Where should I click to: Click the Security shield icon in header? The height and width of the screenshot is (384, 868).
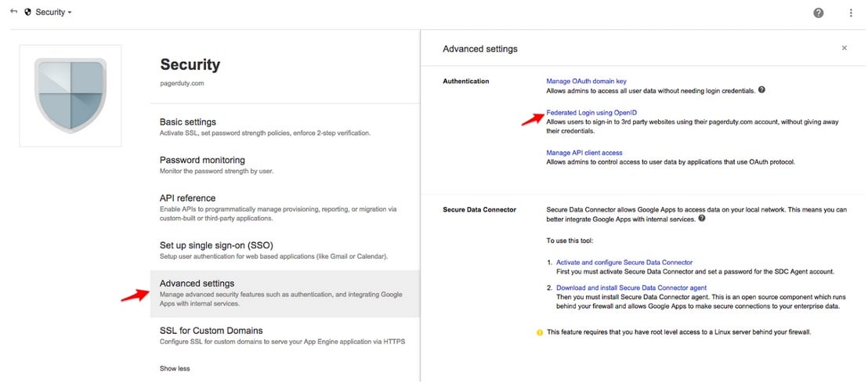point(28,13)
